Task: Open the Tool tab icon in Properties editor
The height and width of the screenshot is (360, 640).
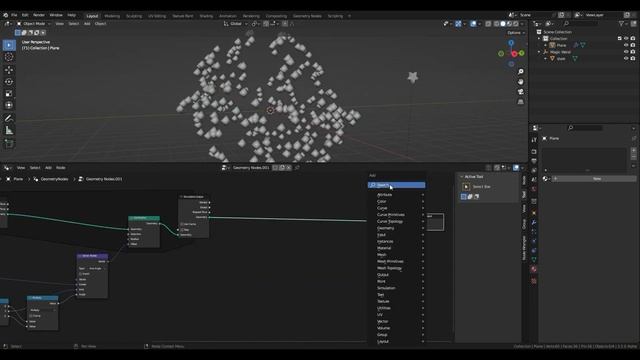Action: (x=534, y=140)
